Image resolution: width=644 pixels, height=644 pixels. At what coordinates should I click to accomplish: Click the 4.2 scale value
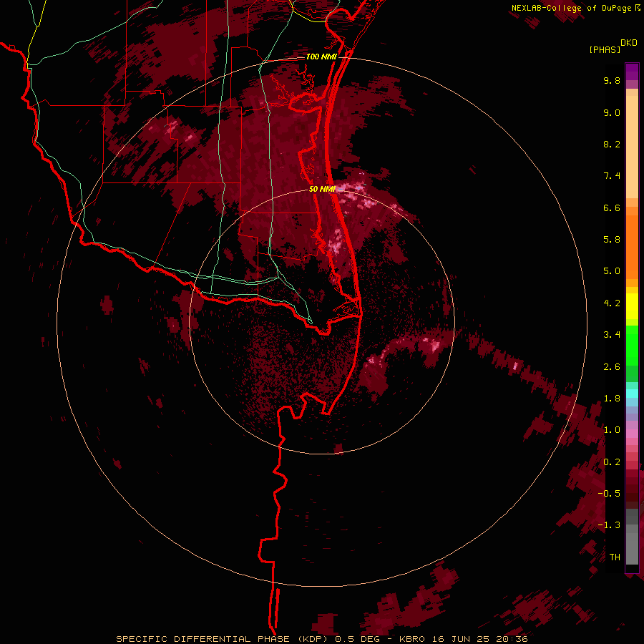(x=612, y=303)
